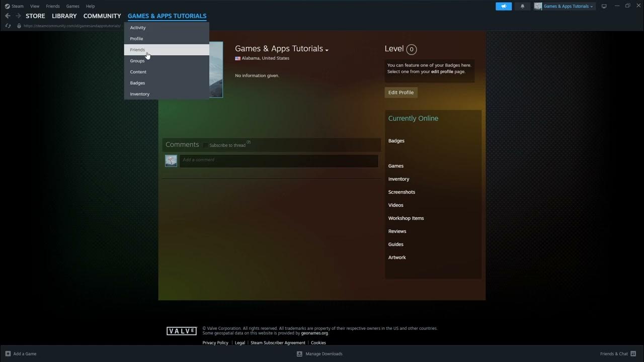Image resolution: width=644 pixels, height=362 pixels.
Task: Open Games link in the sidebar
Action: click(x=396, y=166)
